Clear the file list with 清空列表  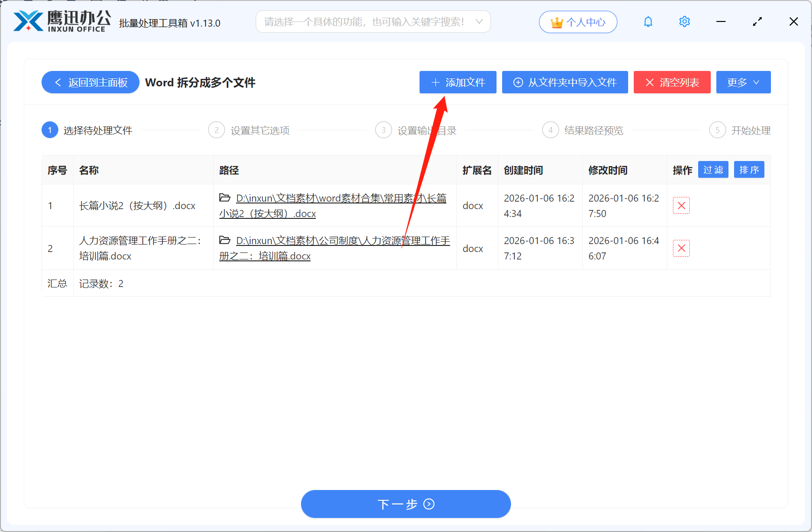(x=672, y=82)
